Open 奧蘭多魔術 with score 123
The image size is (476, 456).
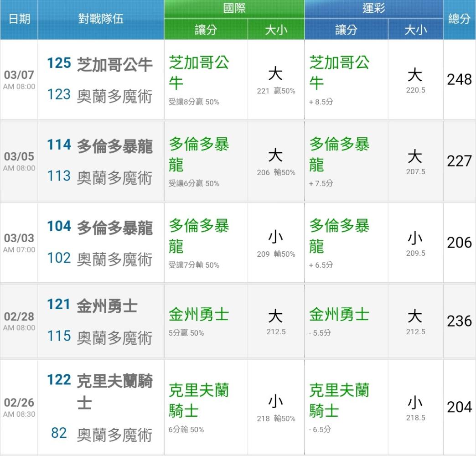99,96
